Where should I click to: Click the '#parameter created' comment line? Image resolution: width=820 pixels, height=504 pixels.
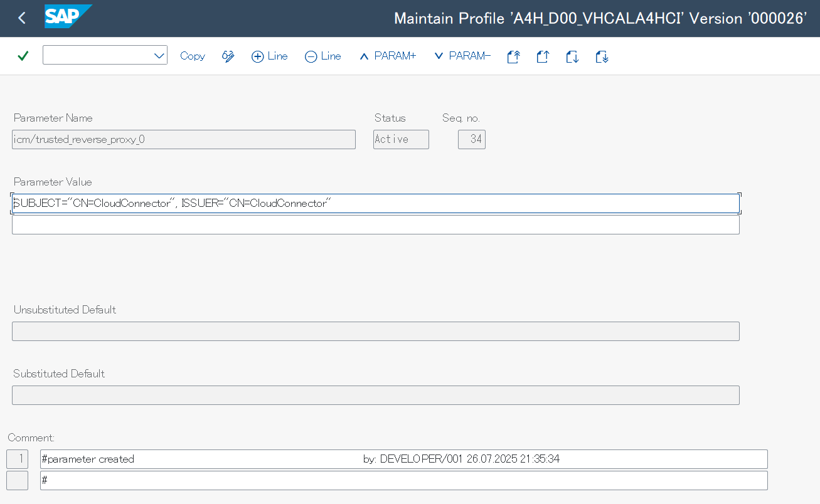404,459
